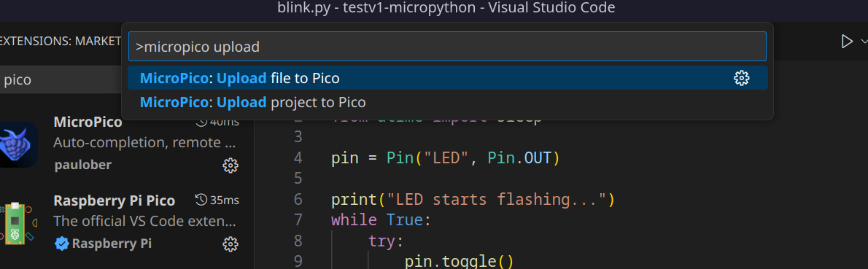Viewport: 868px width, 269px height.
Task: Select MicroPico: Upload file to Pico command
Action: (447, 78)
